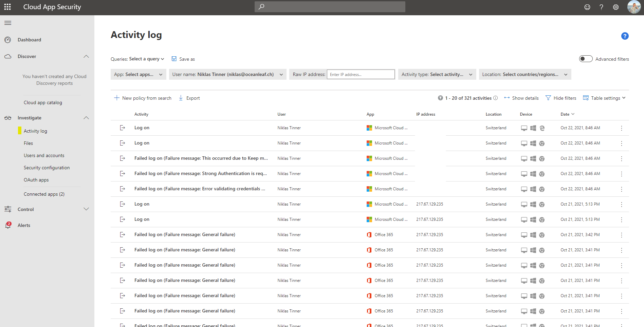Open the settings gear icon

click(616, 7)
